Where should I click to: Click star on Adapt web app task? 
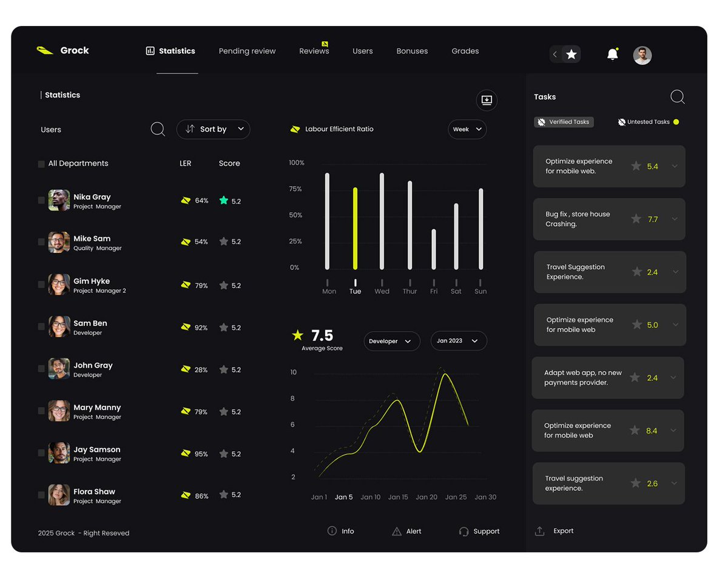(x=635, y=378)
